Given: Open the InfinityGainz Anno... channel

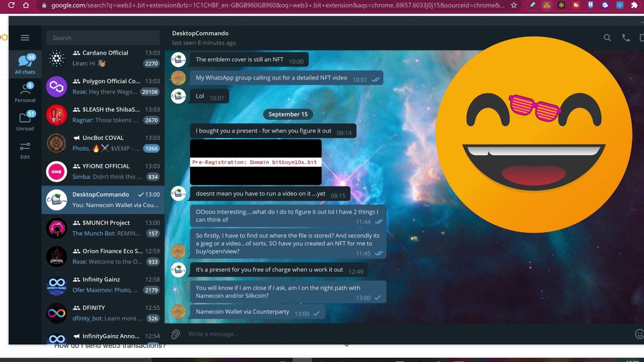Looking at the screenshot, I should tap(103, 337).
